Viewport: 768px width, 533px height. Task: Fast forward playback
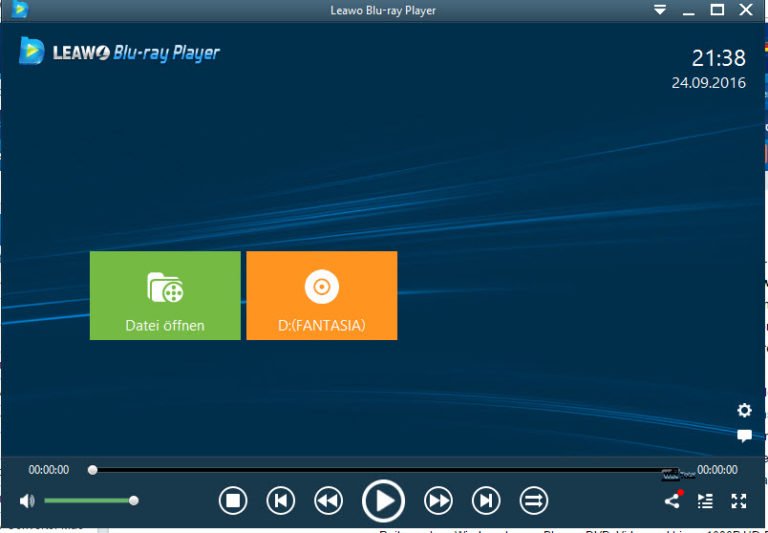tap(438, 501)
